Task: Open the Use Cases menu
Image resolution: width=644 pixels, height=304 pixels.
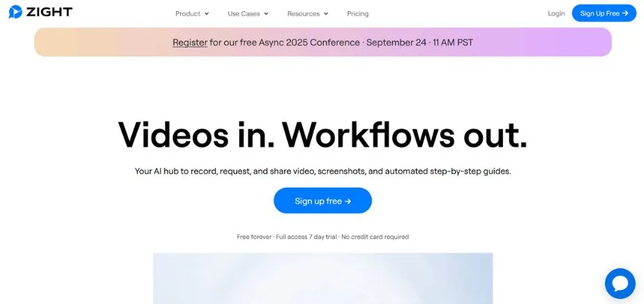Action: tap(244, 14)
